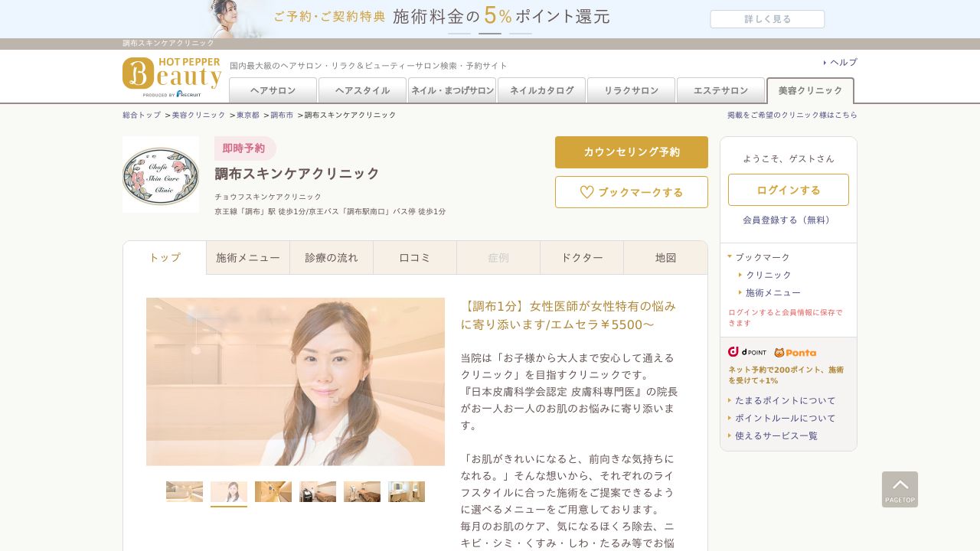Click 会員登録する（無料） link
Image resolution: width=980 pixels, height=551 pixels.
point(788,220)
